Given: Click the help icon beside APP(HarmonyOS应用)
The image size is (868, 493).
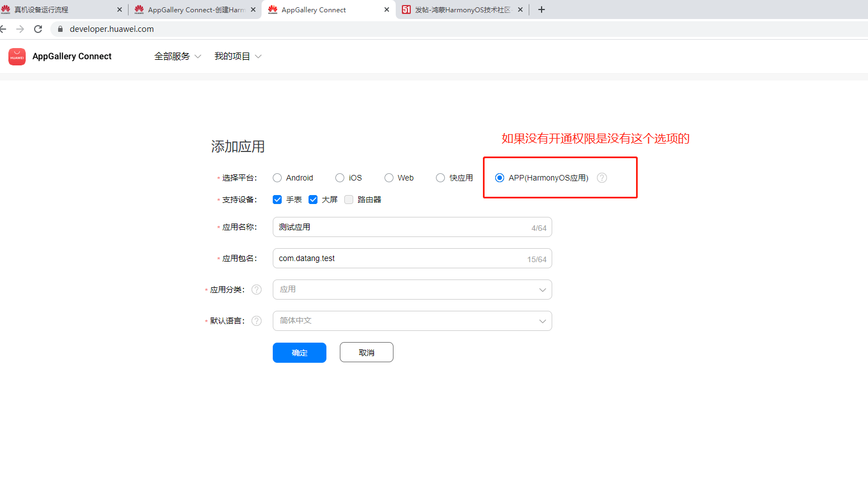Looking at the screenshot, I should (x=602, y=178).
